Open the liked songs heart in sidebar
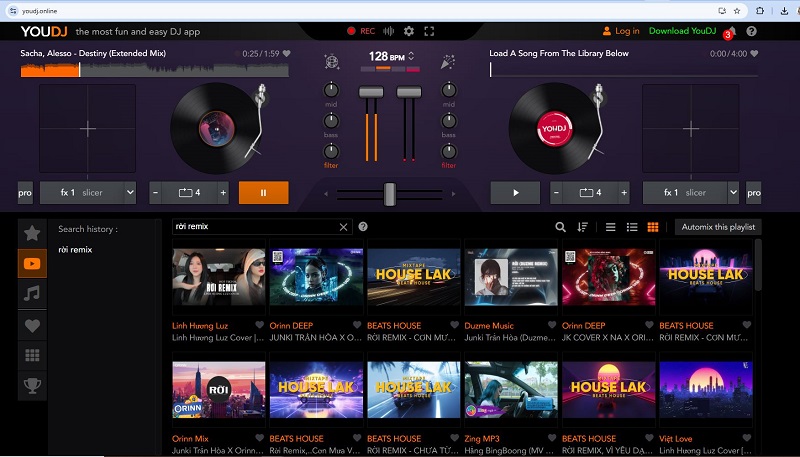 click(x=32, y=325)
